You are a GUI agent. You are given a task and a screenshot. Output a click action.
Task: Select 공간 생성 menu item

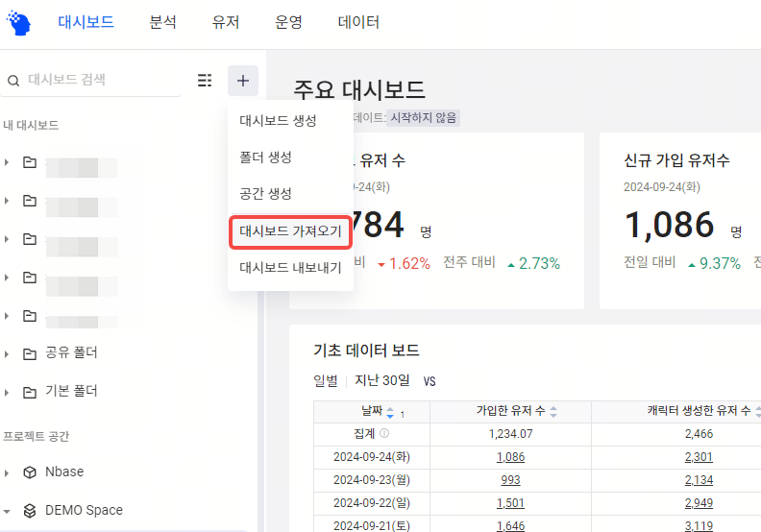tap(290, 194)
